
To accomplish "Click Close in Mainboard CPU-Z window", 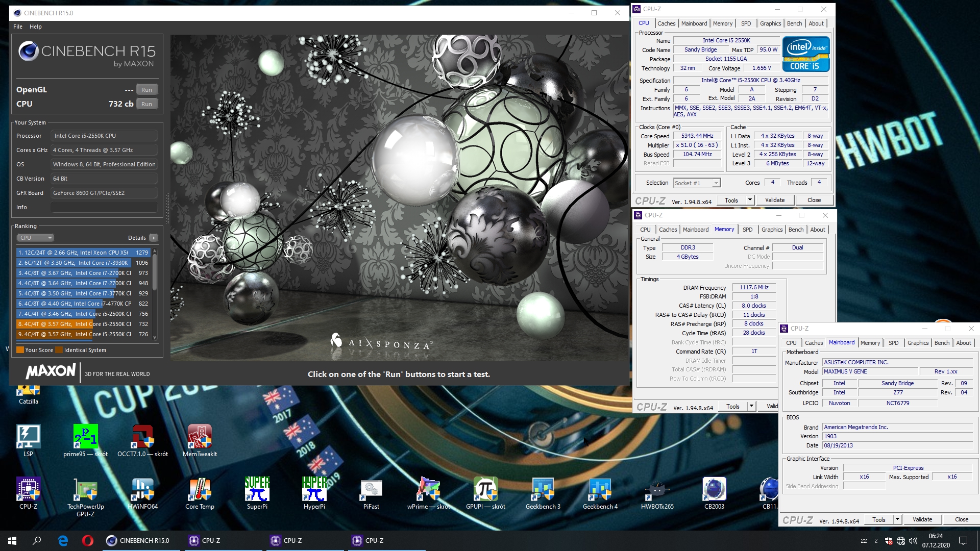I will [x=962, y=519].
